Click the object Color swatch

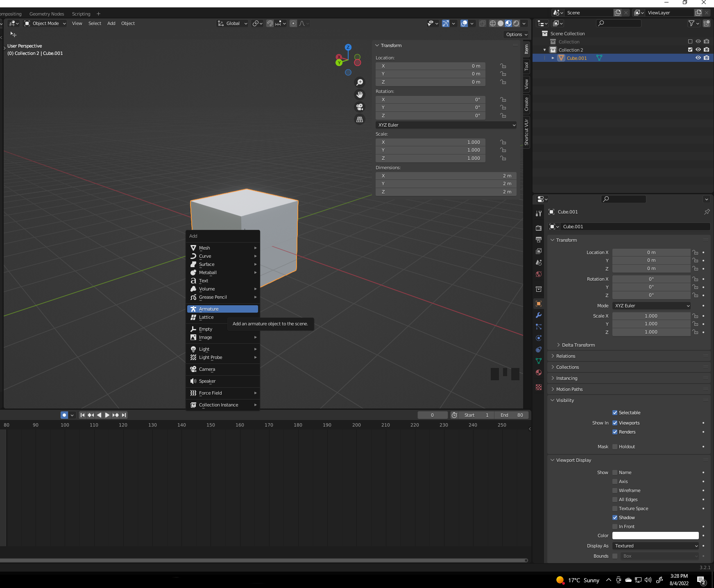pyautogui.click(x=655, y=536)
